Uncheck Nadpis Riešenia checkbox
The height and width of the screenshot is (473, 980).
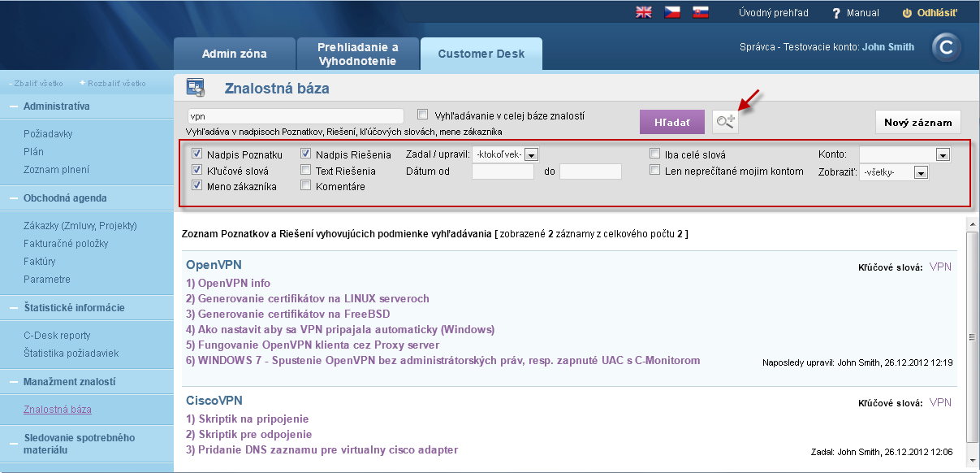click(306, 154)
